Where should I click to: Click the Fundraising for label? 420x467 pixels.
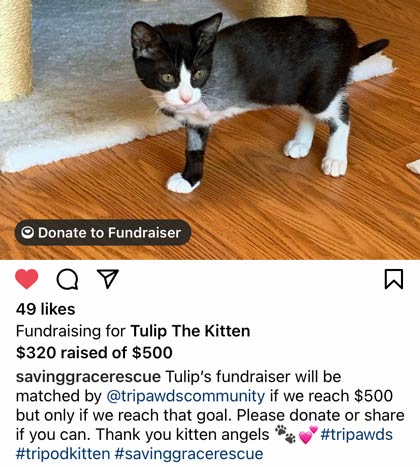click(71, 331)
